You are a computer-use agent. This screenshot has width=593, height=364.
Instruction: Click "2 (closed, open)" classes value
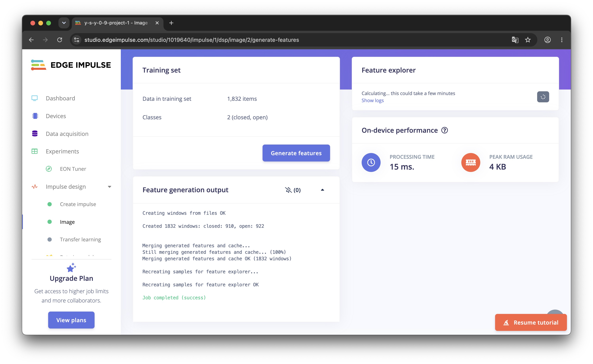tap(247, 117)
